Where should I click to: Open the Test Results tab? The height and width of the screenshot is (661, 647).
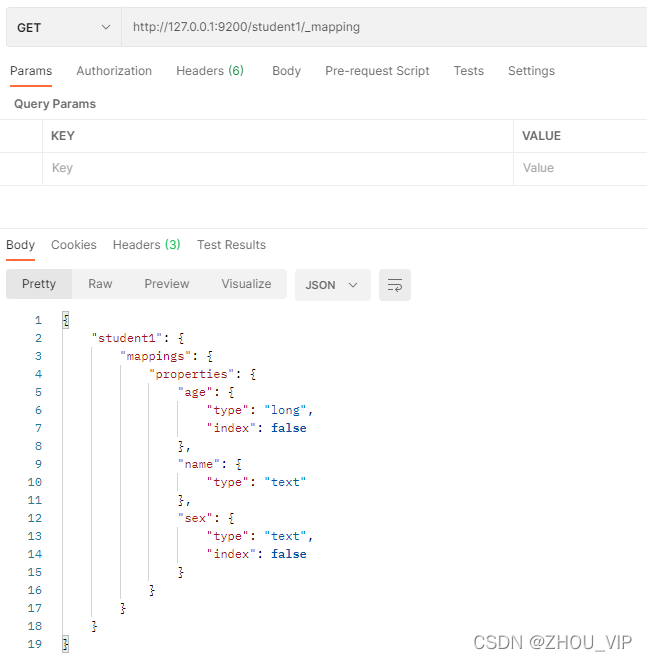[x=231, y=245]
